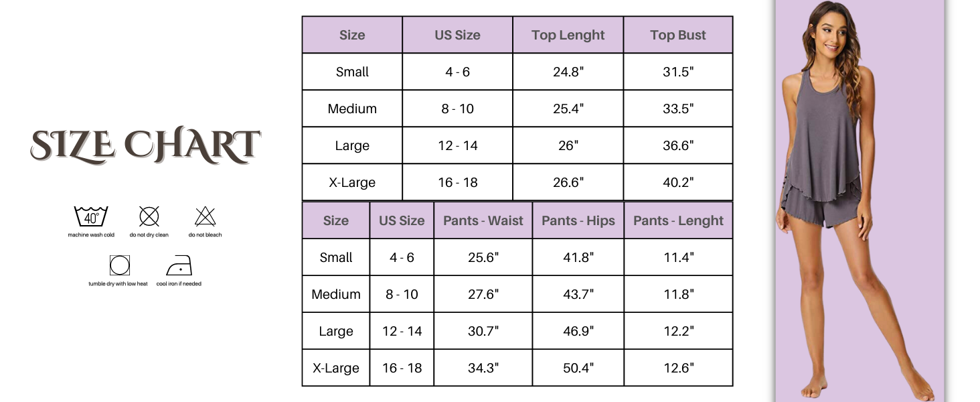Click the Small pants length value 11.4"
This screenshot has height=402, width=980.
click(678, 257)
